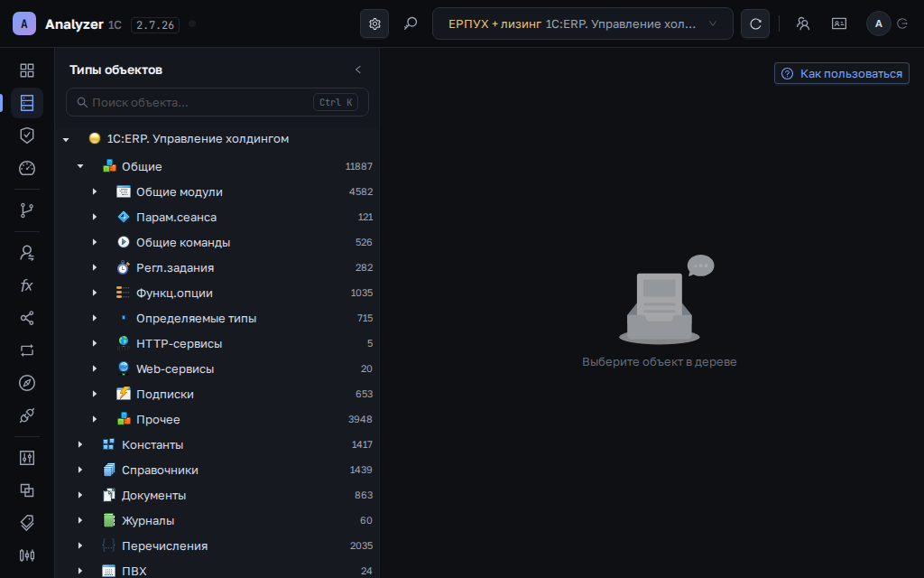Open the tag icon in sidebar
This screenshot has width=924, height=578.
pos(27,523)
